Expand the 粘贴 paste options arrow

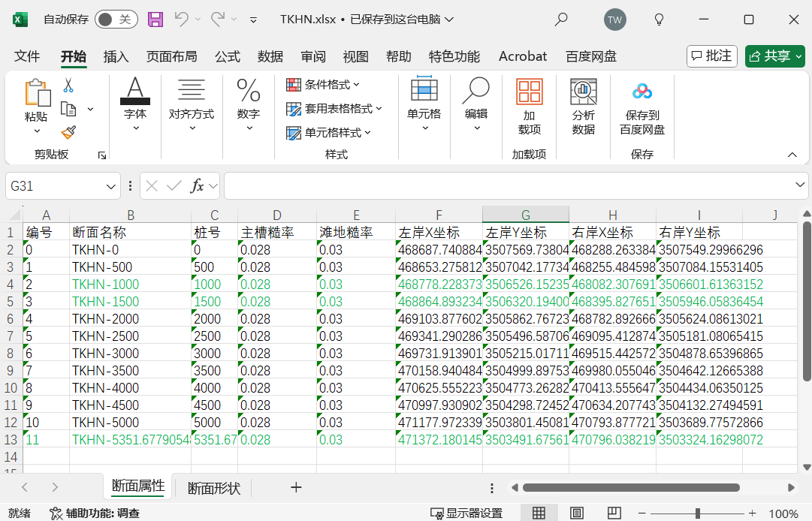click(x=37, y=131)
